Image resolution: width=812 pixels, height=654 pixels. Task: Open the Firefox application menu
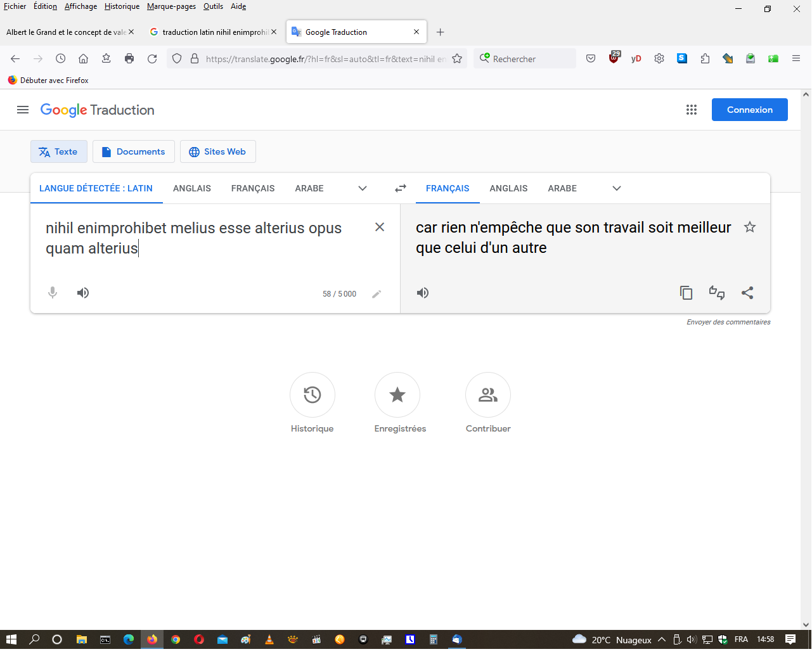796,58
